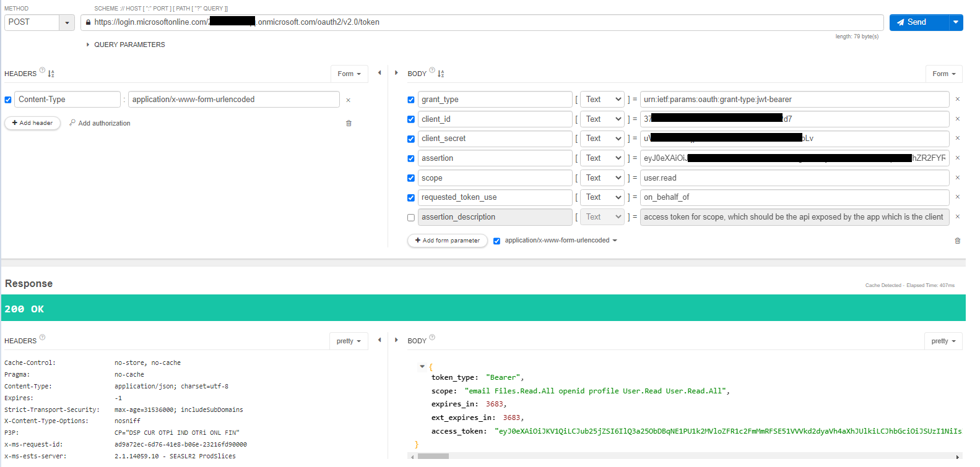
Task: Collapse the response body pane right arrow
Action: point(396,340)
